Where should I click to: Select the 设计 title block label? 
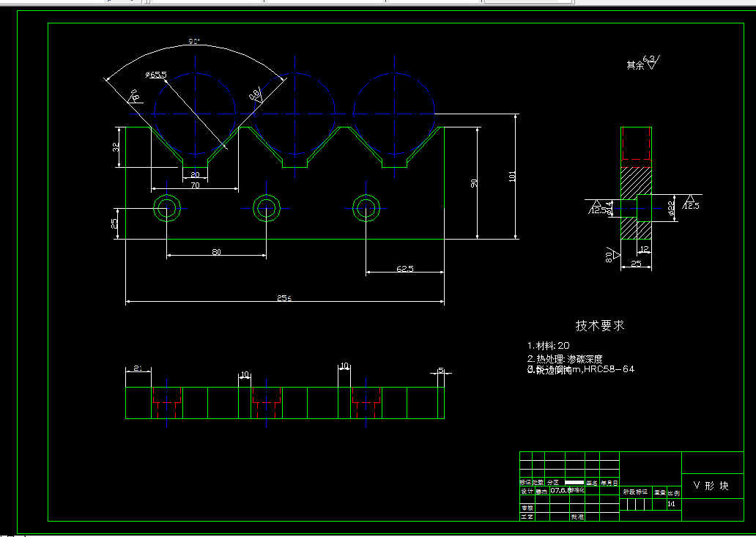pos(527,491)
